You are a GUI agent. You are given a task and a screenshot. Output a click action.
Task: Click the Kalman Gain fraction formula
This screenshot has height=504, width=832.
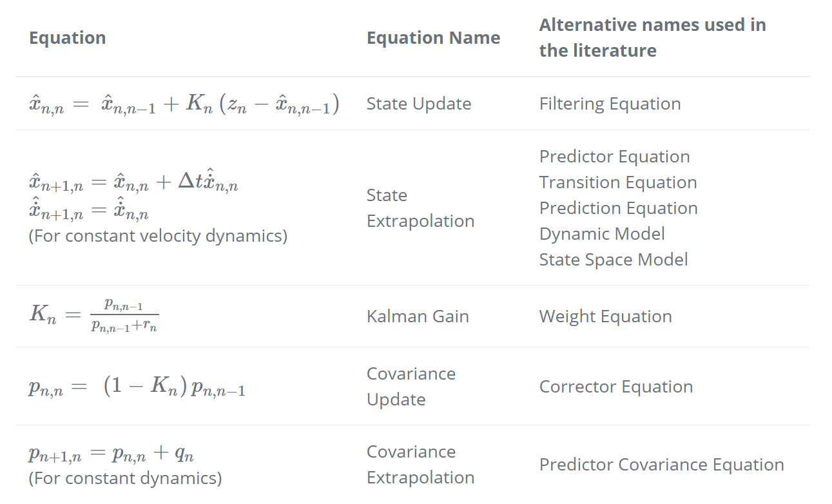point(94,316)
